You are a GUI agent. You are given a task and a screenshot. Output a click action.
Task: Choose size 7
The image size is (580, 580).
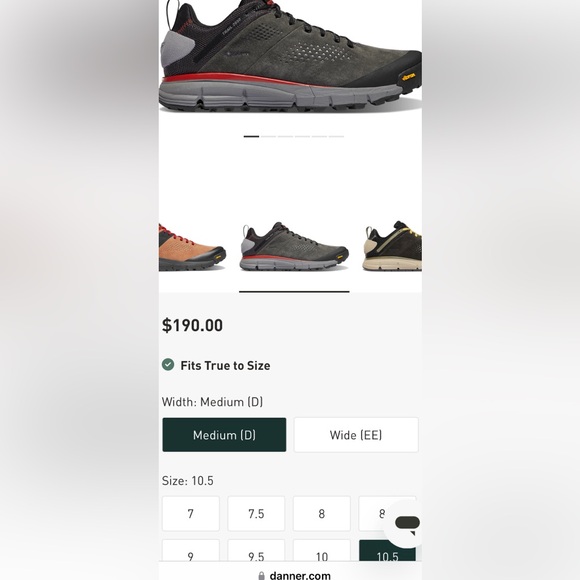pyautogui.click(x=190, y=514)
